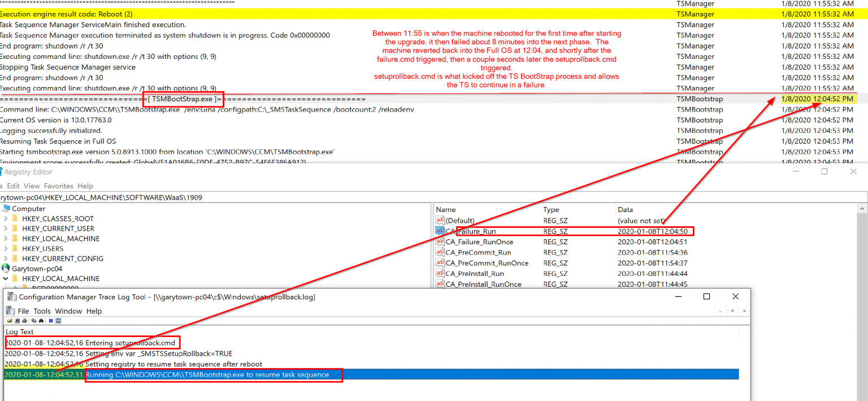Open a log file in CMTrace
This screenshot has width=868, height=401.
coord(10,321)
